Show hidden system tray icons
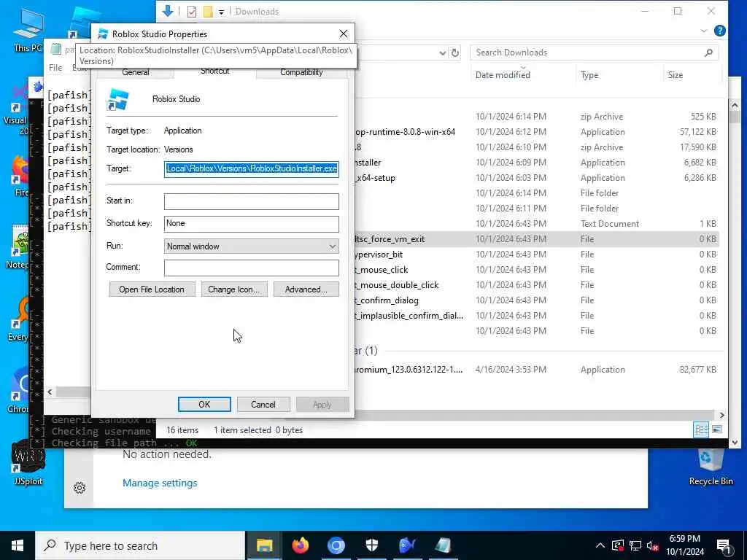747x560 pixels. (x=600, y=545)
